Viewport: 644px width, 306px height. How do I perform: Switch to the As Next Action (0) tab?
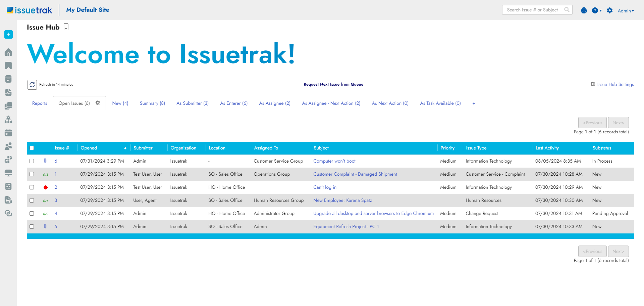390,103
